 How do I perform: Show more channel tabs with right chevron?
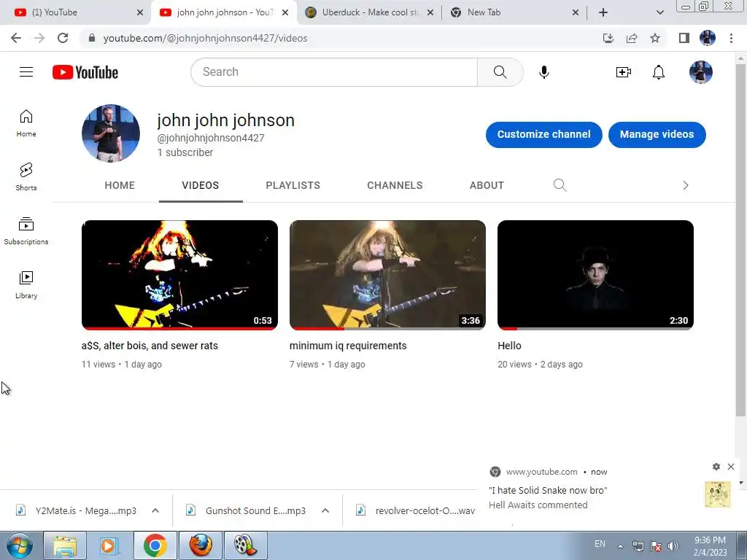[x=686, y=185]
